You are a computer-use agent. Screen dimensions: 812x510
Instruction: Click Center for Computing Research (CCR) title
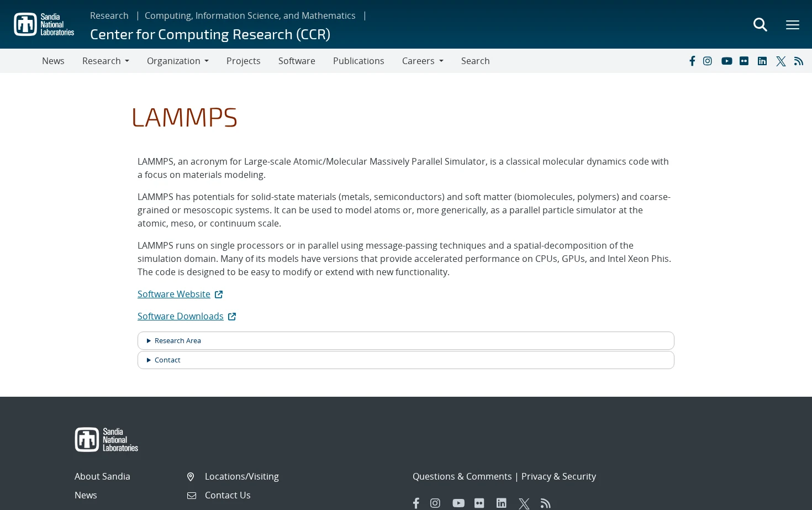point(210,34)
